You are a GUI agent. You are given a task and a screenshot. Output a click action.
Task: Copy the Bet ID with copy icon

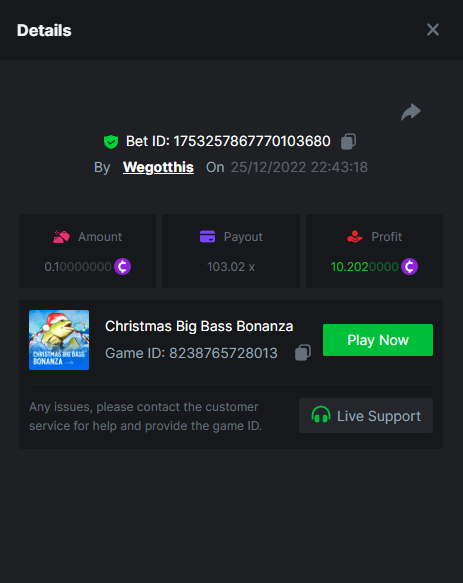point(348,142)
